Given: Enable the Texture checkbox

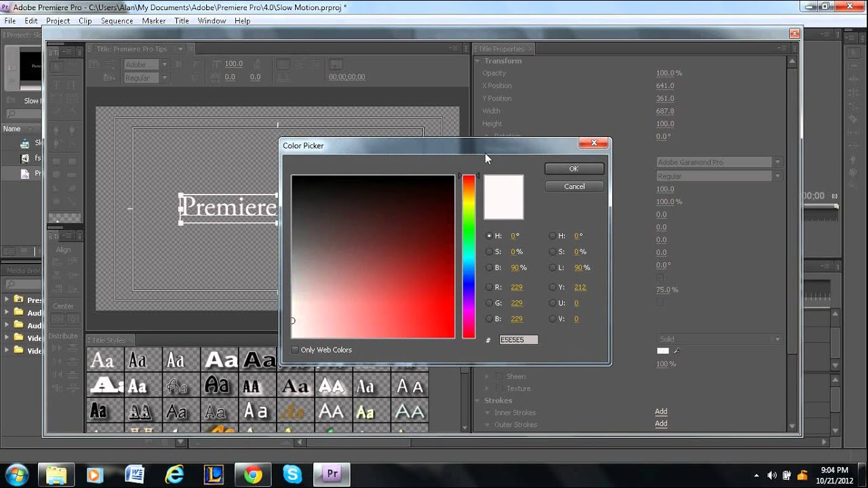Looking at the screenshot, I should click(x=499, y=388).
